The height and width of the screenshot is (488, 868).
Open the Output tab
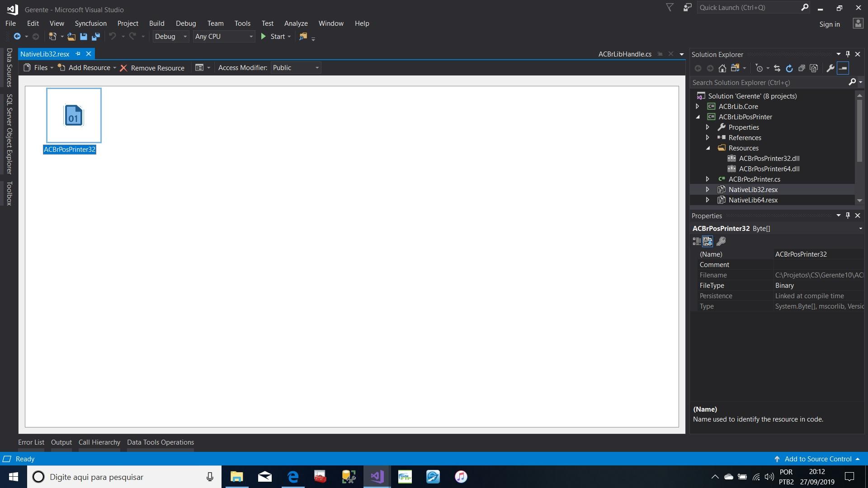[x=61, y=442]
